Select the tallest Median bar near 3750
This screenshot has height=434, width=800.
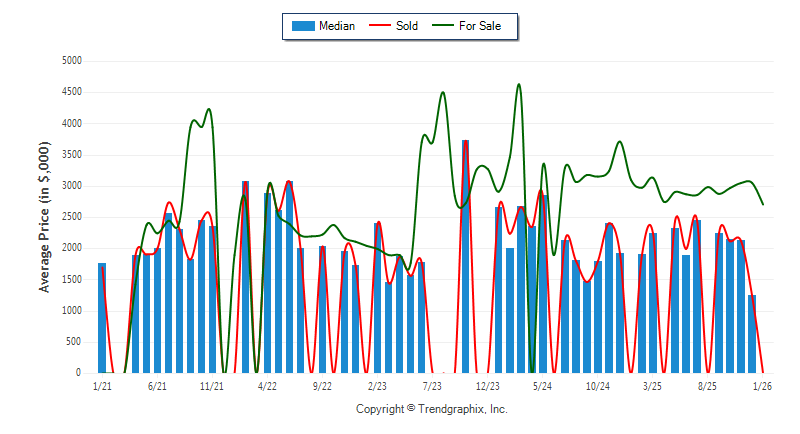[465, 257]
